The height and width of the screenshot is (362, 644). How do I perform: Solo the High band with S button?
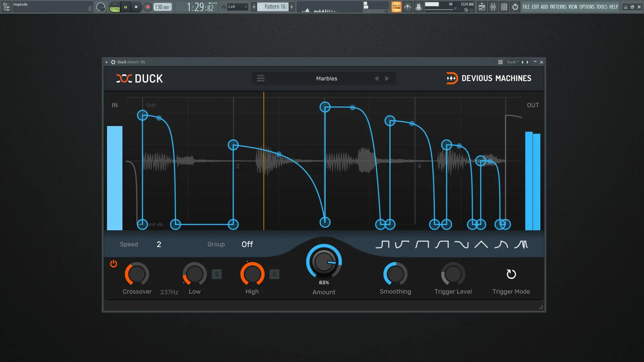tap(274, 274)
